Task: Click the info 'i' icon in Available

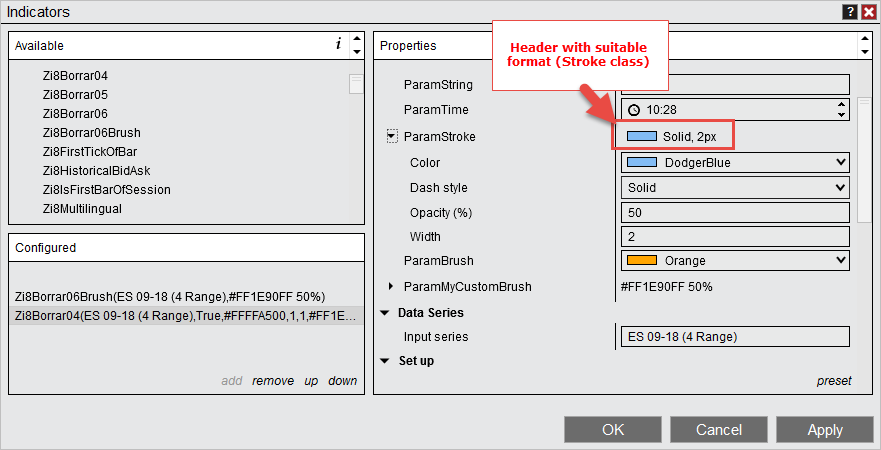Action: pos(338,45)
